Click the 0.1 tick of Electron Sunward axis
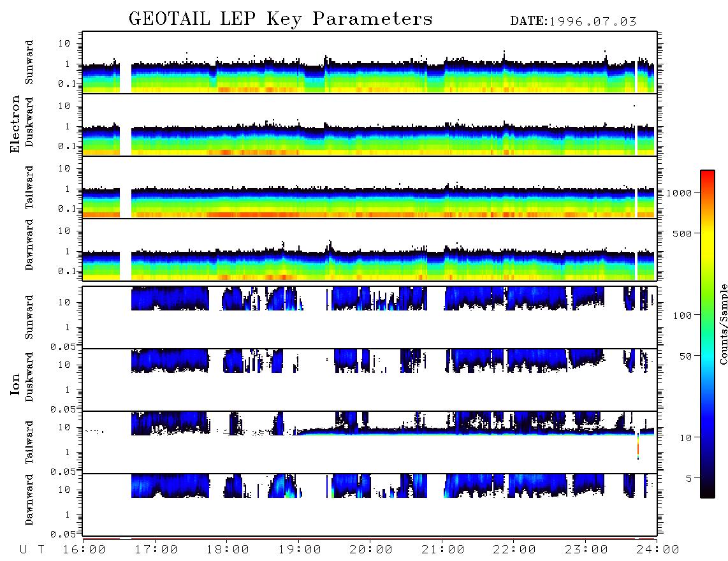 click(x=66, y=84)
